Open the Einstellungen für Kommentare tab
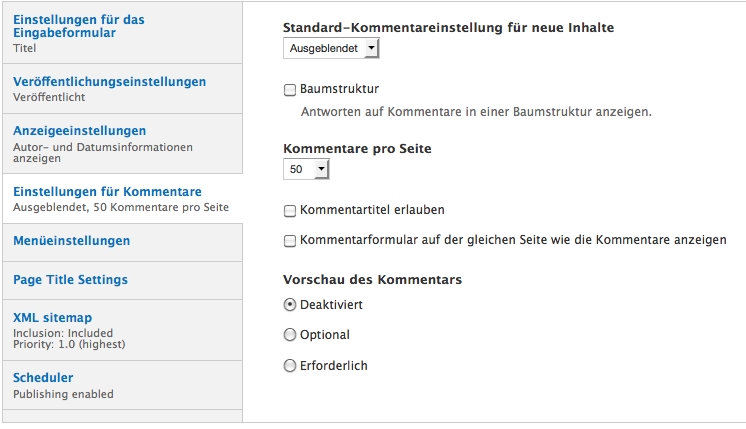 click(108, 192)
